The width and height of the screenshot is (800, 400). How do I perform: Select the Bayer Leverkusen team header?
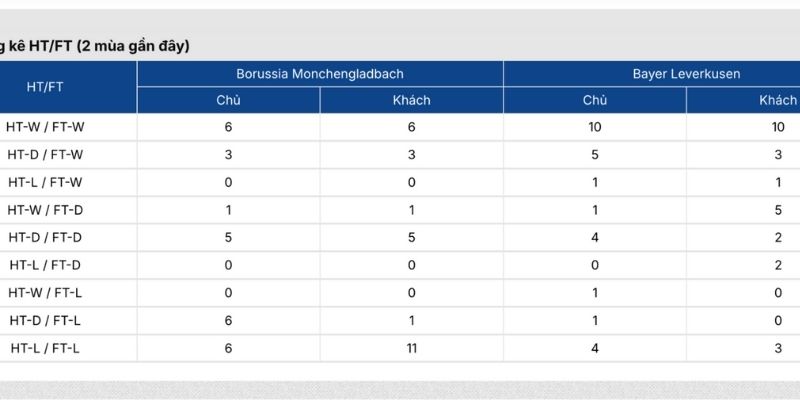tap(685, 74)
